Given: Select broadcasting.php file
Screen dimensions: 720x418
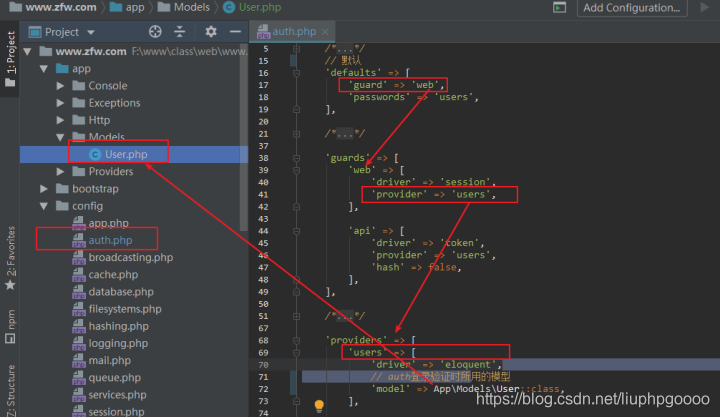Looking at the screenshot, I should 123,258.
